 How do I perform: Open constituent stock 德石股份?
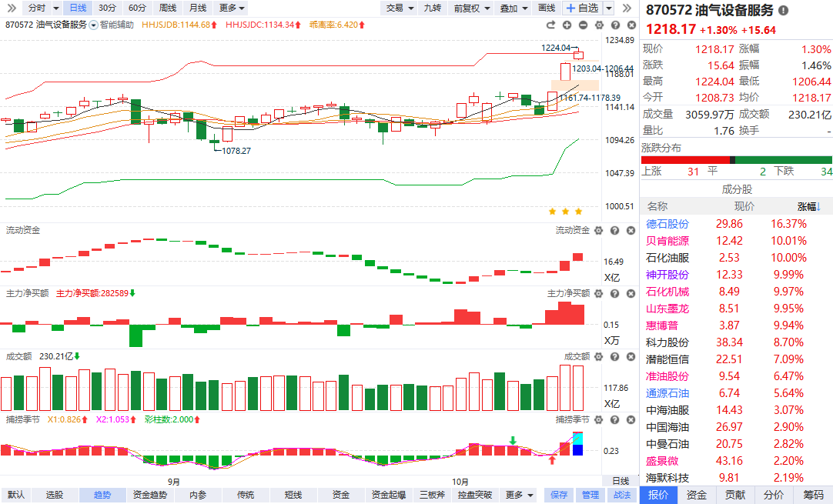[667, 224]
